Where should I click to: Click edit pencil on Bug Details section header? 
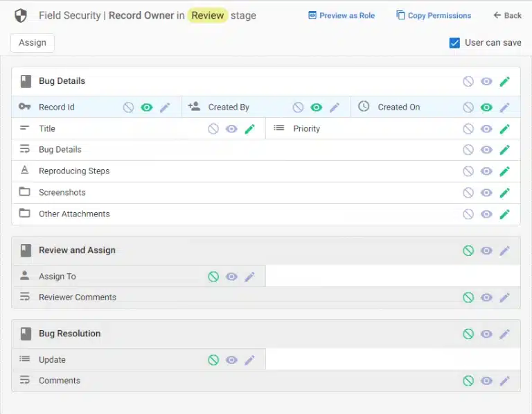coord(504,82)
